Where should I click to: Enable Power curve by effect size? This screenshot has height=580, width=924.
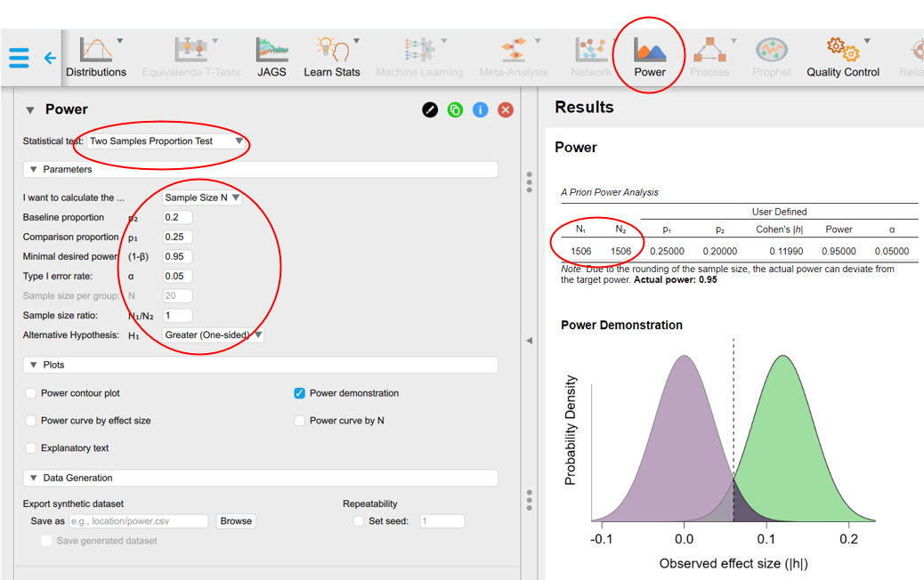pos(31,421)
